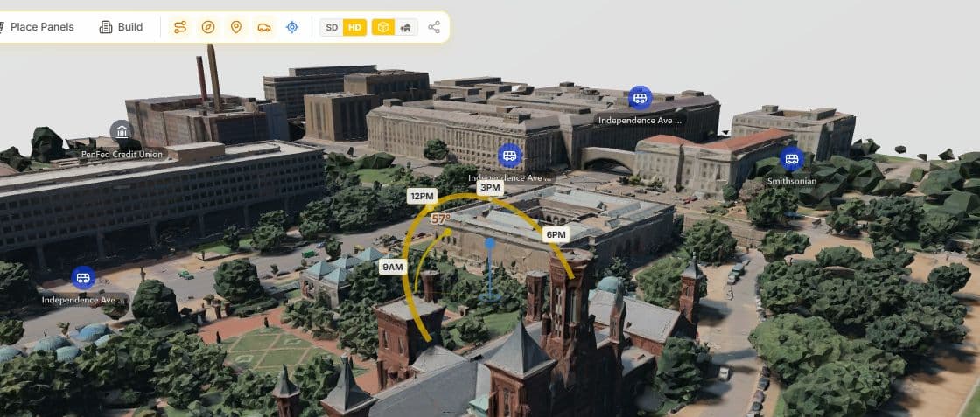Viewport: 980px width, 417px height.
Task: Click the route path icon
Action: click(180, 27)
